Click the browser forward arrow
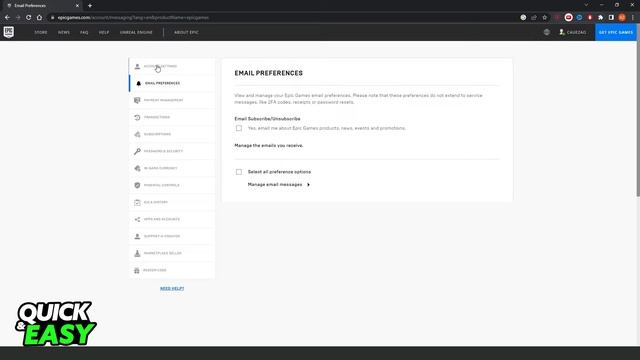Image resolution: width=640 pixels, height=360 pixels. pos(18,18)
